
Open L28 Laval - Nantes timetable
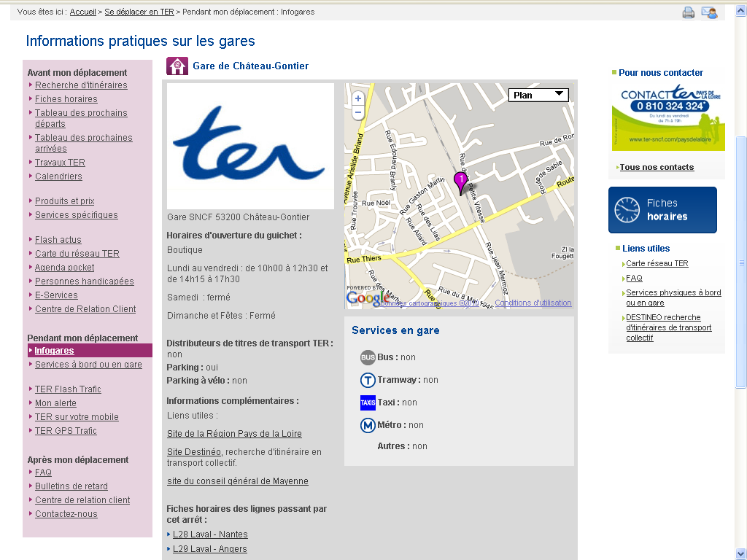pos(210,534)
